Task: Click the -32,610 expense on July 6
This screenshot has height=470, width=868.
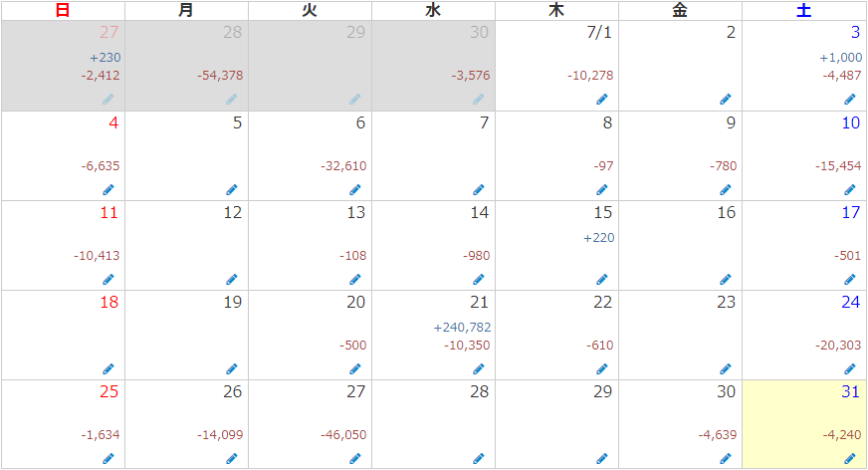Action: pos(343,166)
